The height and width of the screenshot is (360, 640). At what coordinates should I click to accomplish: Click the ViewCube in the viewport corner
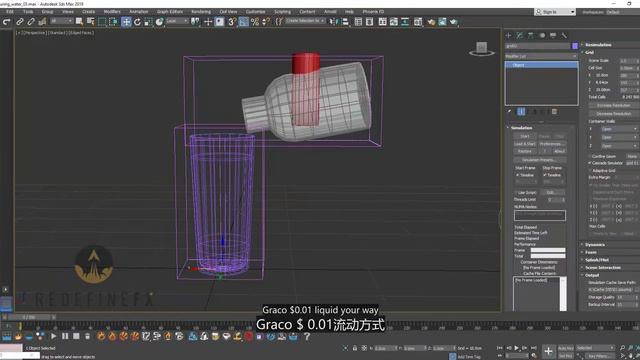click(482, 49)
